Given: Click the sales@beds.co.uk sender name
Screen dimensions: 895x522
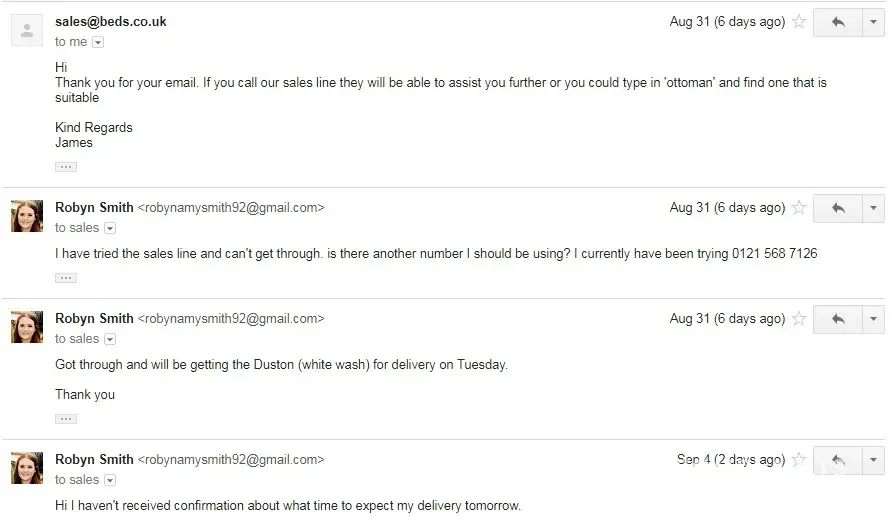Looking at the screenshot, I should pos(111,21).
